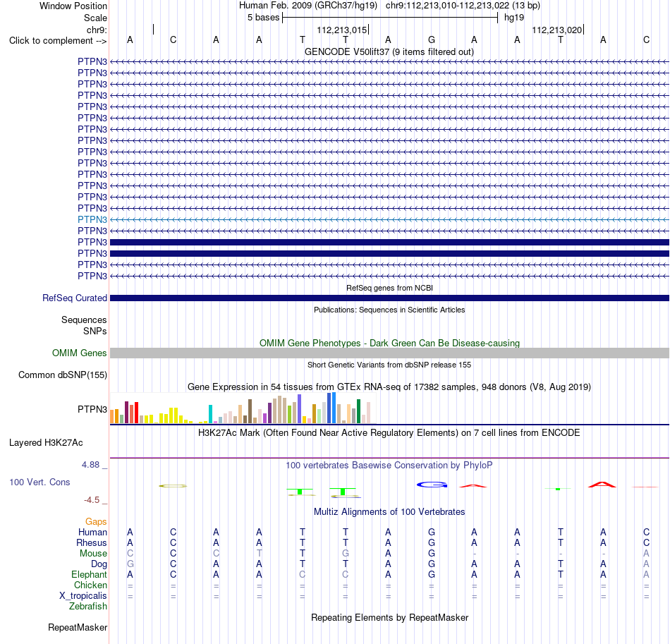Click the 'chr9:' base position label
The width and height of the screenshot is (670, 644).
(97, 30)
